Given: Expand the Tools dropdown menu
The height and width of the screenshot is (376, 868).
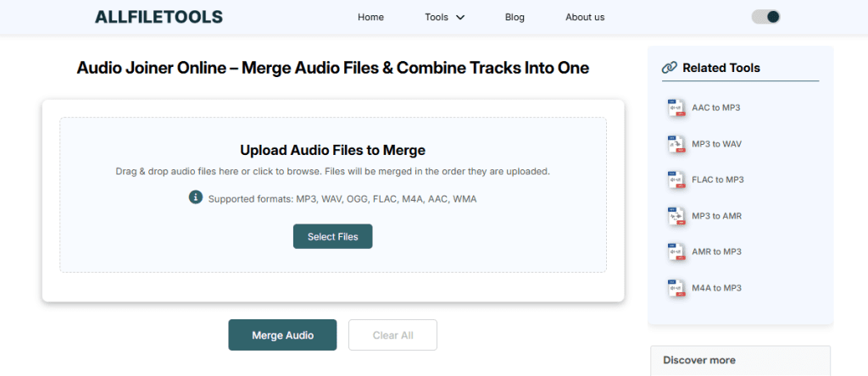Looking at the screenshot, I should [445, 17].
